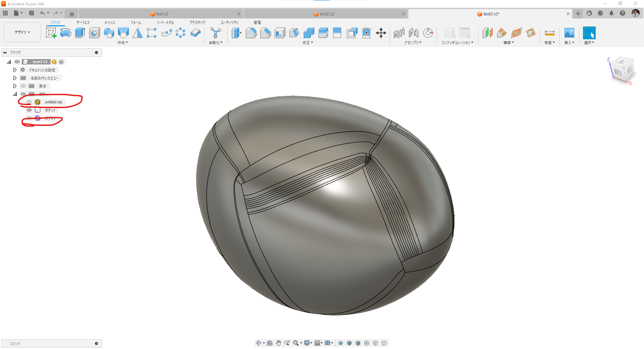Select the Loft tool
The height and width of the screenshot is (349, 644).
pos(123,33)
